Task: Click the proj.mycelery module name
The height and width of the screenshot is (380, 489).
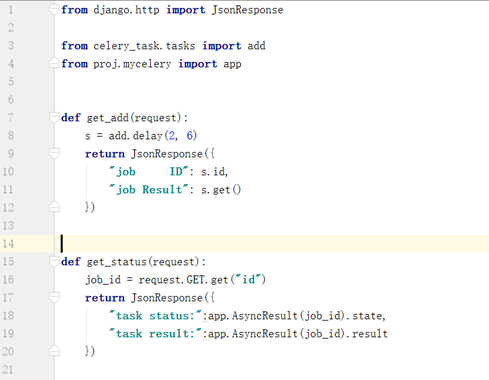Action: 132,64
